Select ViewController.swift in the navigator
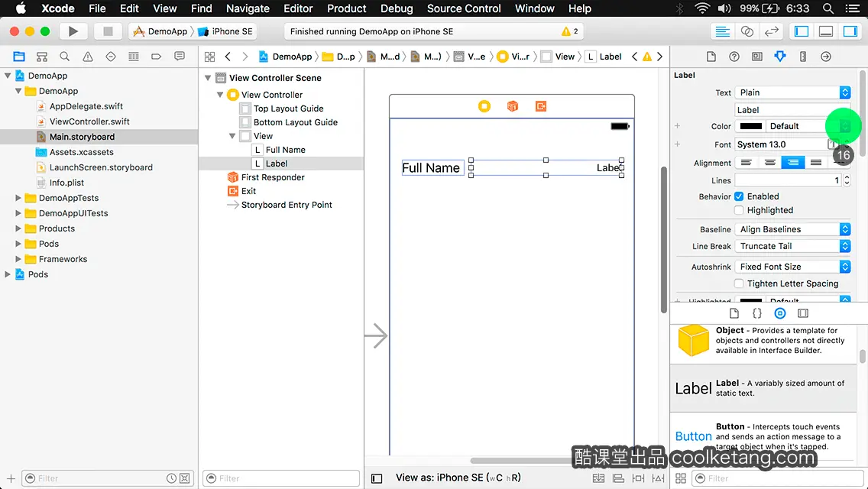 (89, 121)
